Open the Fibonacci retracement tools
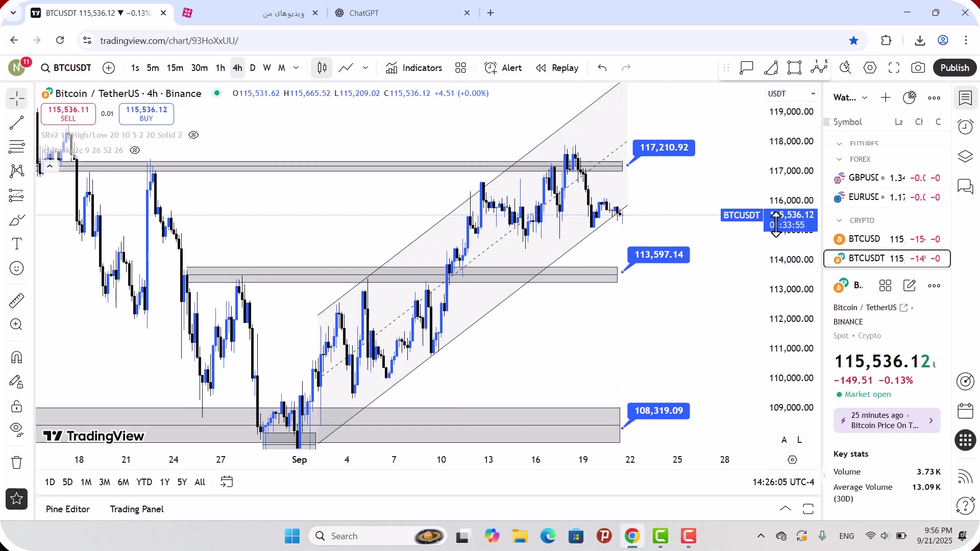The image size is (980, 551). click(x=16, y=147)
